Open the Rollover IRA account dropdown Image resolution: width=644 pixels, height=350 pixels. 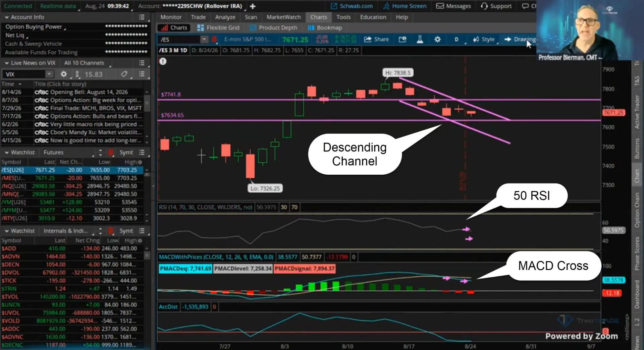click(x=202, y=6)
